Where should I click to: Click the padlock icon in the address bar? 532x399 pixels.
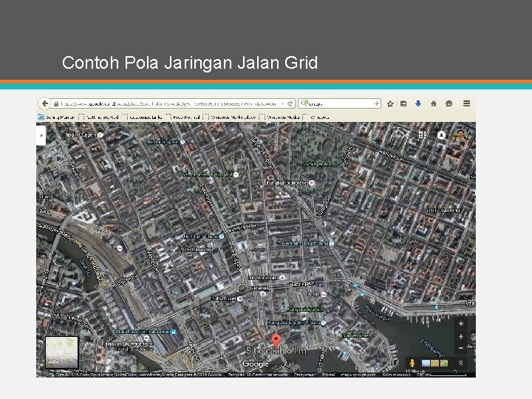pos(56,104)
